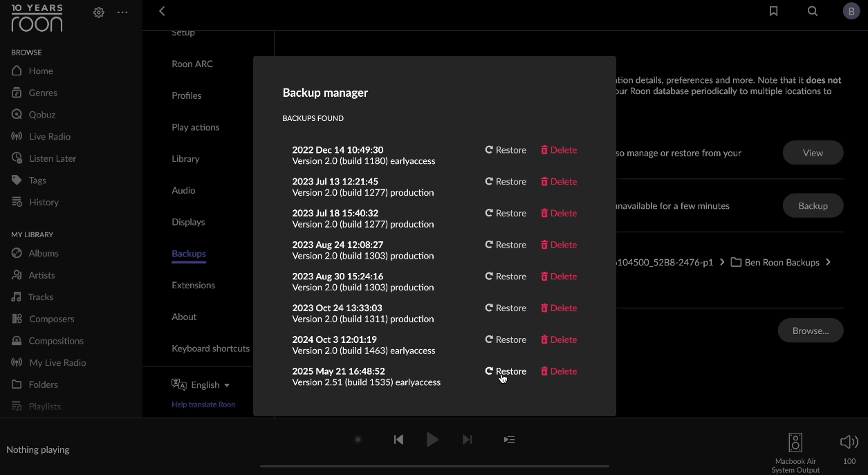This screenshot has width=868, height=475.
Task: Restore the 2024 Oct 3 backup
Action: pyautogui.click(x=506, y=339)
